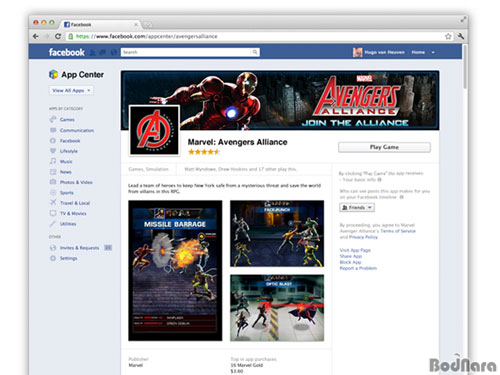Image resolution: width=500 pixels, height=375 pixels.
Task: Expand the View All Apps dropdown
Action: click(71, 90)
